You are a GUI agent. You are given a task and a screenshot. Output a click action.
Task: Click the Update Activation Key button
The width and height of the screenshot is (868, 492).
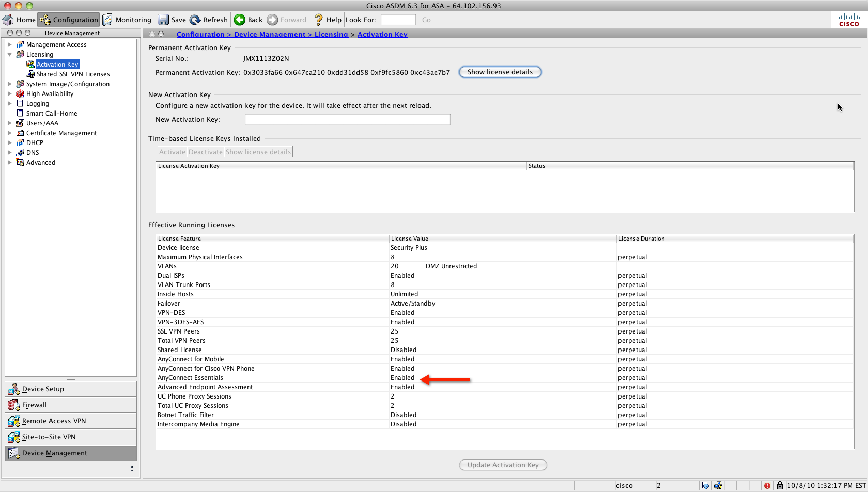(x=503, y=465)
